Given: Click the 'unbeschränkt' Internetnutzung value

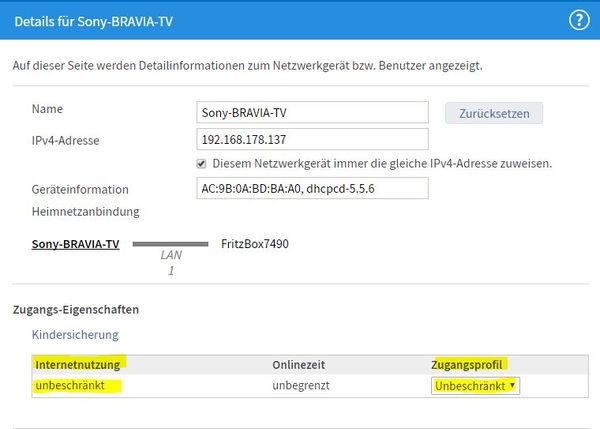Looking at the screenshot, I should (70, 385).
